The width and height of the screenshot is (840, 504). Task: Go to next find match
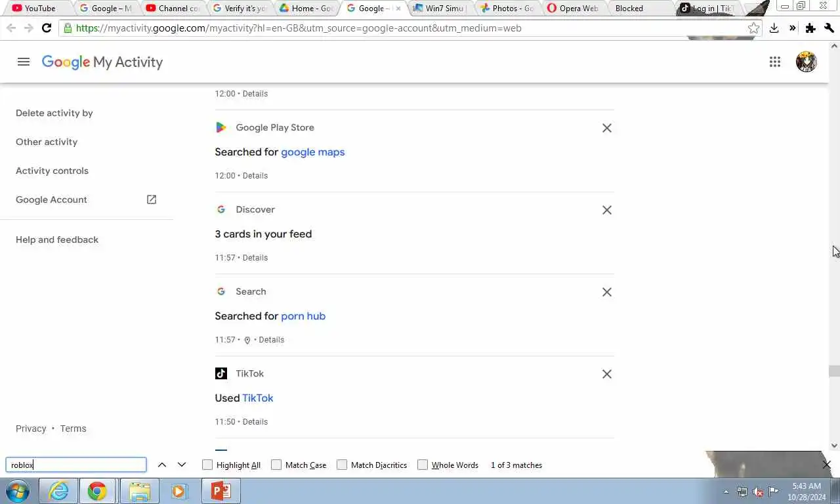182,465
